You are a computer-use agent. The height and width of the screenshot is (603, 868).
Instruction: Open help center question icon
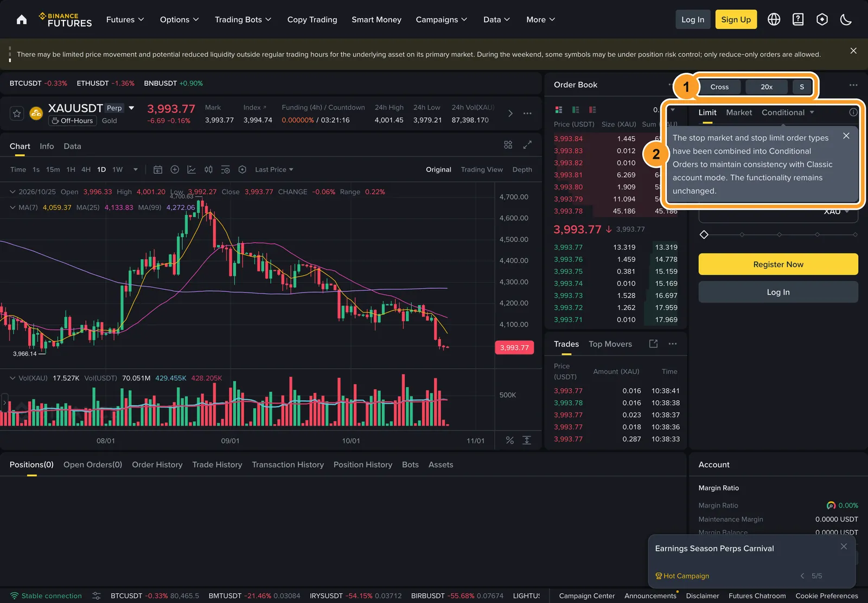click(798, 20)
